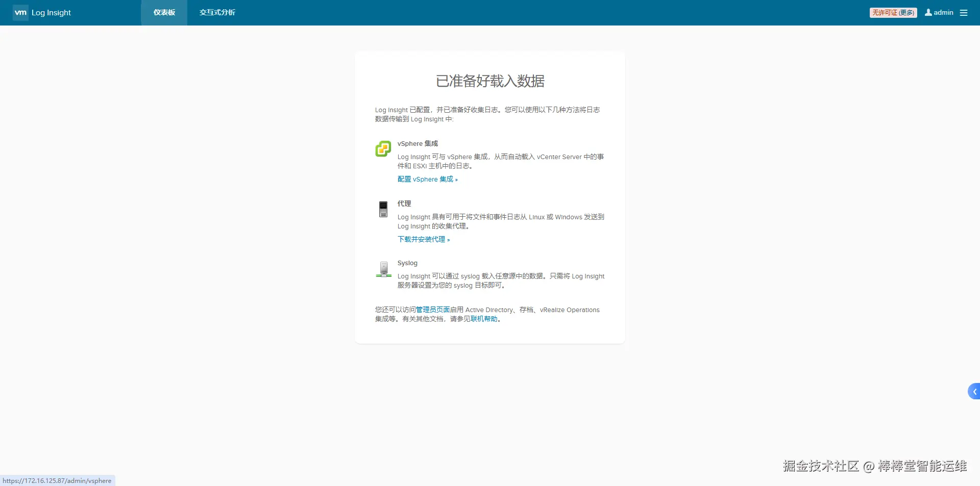The image size is (980, 486).
Task: Open the 下载并安装代理 link
Action: tap(424, 239)
